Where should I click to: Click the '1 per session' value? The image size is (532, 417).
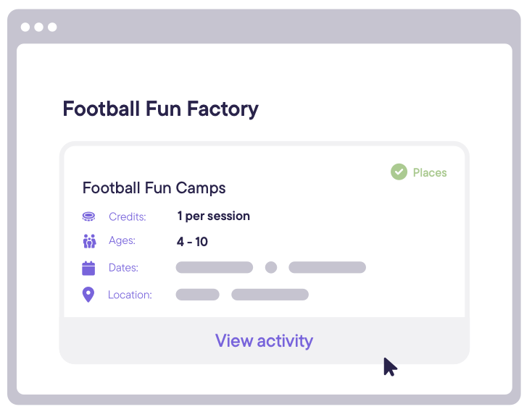point(213,216)
